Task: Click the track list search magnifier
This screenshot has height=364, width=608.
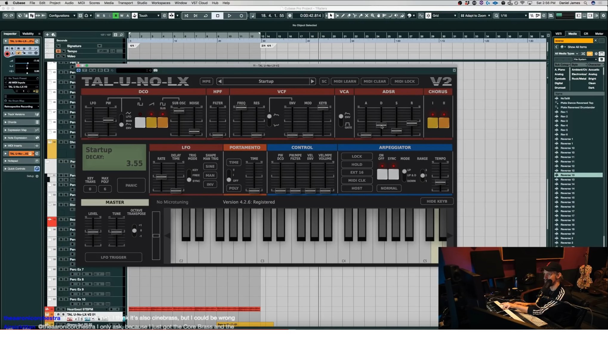Action: [x=121, y=35]
